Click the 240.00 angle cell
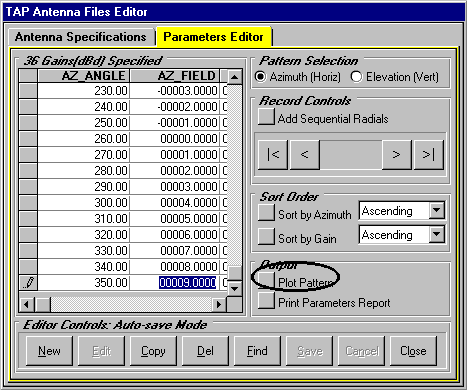467x390 pixels. point(84,107)
